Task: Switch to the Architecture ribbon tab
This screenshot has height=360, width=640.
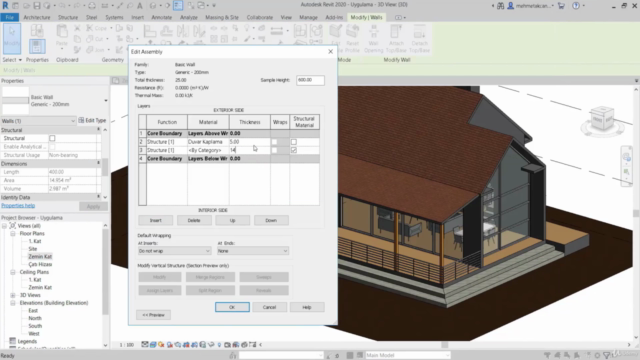Action: 37,17
